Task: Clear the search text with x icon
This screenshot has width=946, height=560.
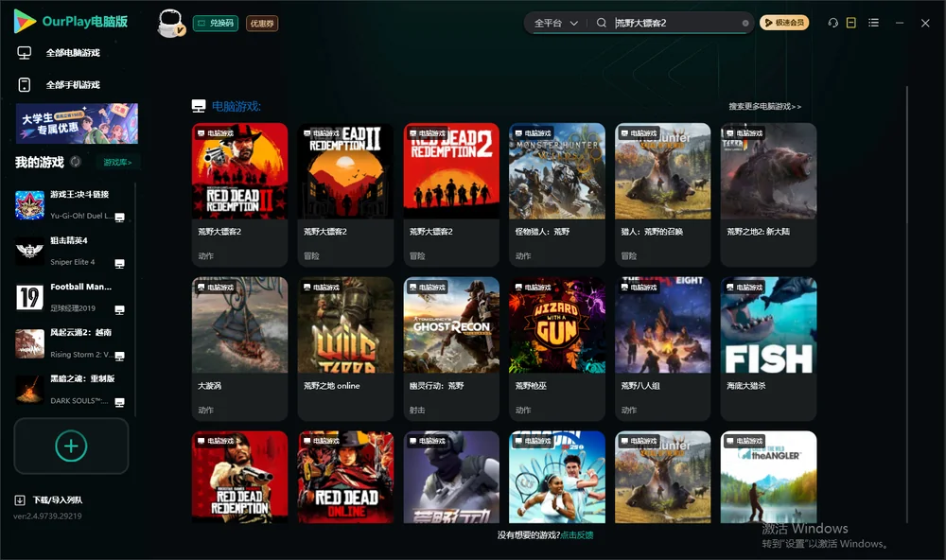Action: pos(745,23)
